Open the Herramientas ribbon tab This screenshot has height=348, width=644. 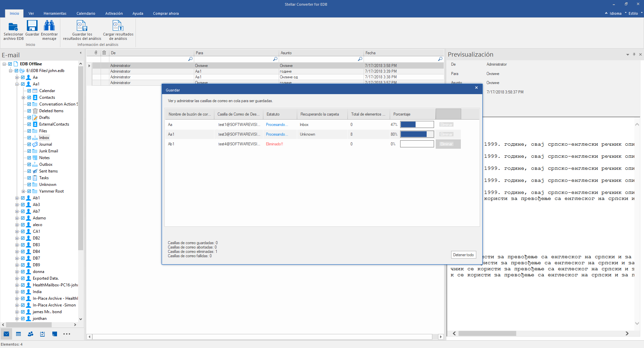tap(55, 13)
